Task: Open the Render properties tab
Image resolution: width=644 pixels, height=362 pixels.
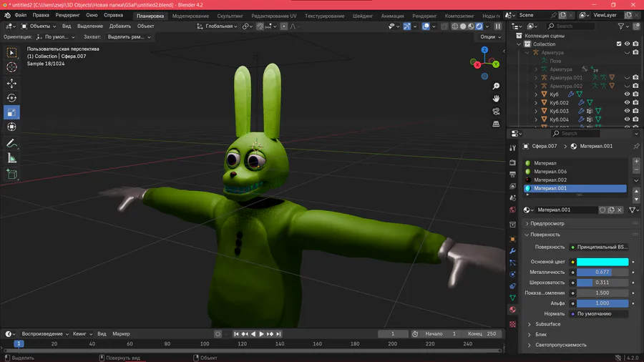Action: 512,162
